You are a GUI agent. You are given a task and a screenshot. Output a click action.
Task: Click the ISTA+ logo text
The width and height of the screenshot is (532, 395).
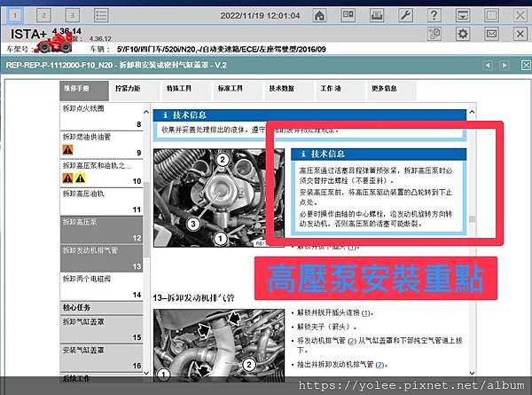click(x=28, y=34)
